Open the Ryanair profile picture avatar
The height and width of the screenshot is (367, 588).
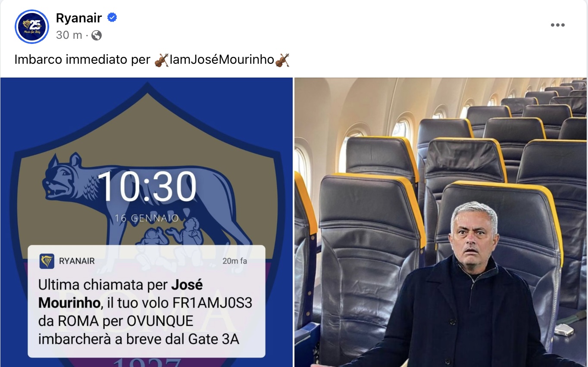(31, 26)
